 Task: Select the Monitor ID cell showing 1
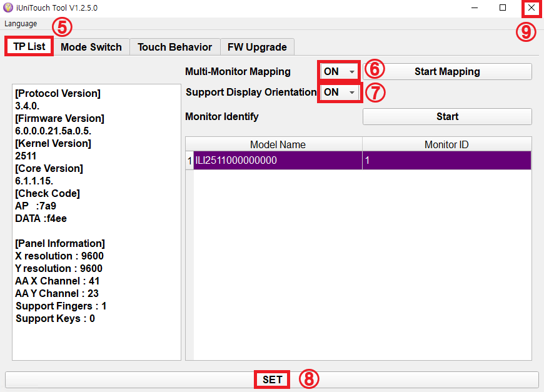(x=446, y=161)
